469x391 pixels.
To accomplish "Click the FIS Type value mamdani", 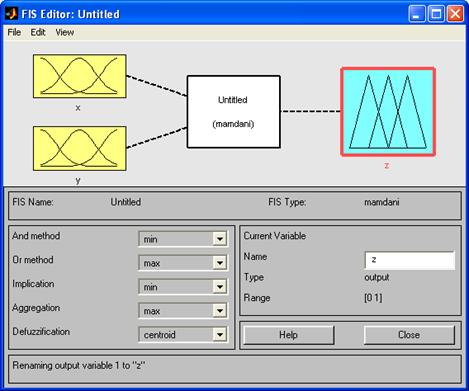I will click(x=382, y=202).
